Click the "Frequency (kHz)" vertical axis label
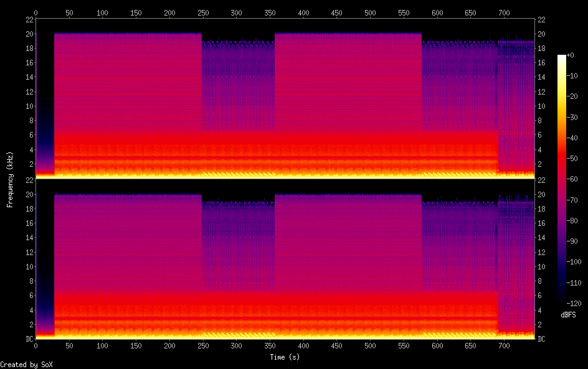This screenshot has width=588, height=369. pyautogui.click(x=10, y=179)
